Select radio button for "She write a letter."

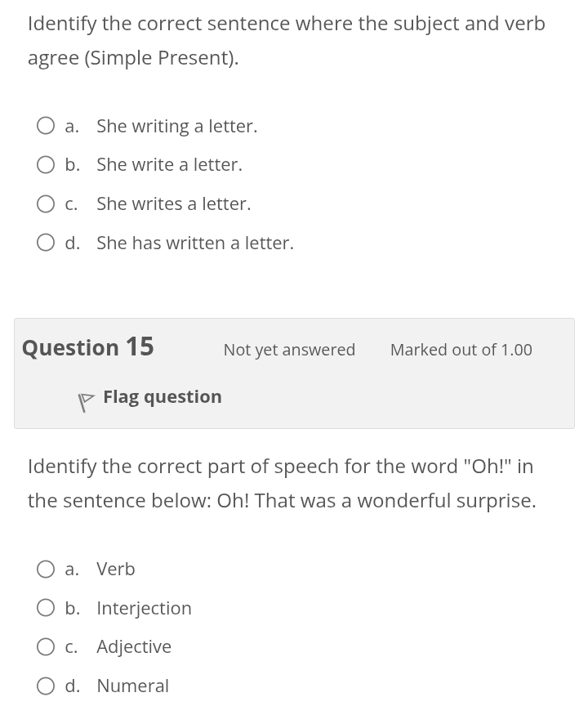click(x=46, y=164)
